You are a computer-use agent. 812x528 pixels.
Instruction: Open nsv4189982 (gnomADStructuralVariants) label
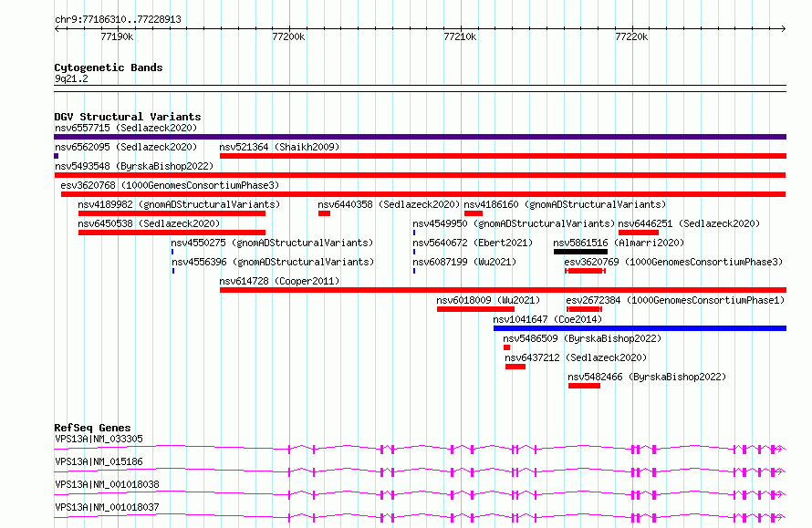click(x=179, y=204)
